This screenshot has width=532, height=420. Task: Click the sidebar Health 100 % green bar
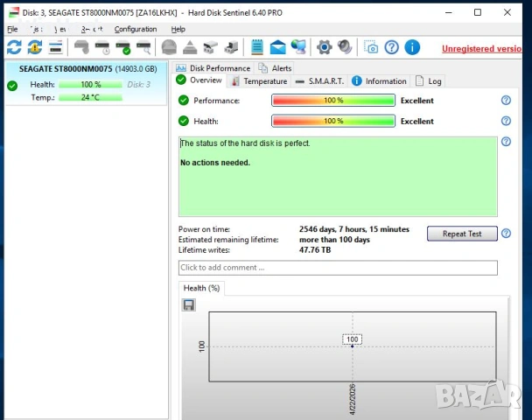pyautogui.click(x=90, y=85)
